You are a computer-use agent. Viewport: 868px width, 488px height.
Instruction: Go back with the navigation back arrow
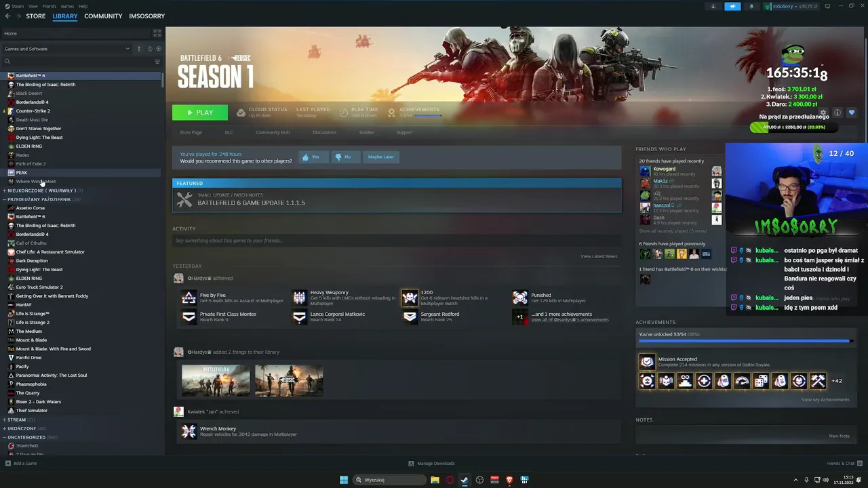tap(7, 16)
